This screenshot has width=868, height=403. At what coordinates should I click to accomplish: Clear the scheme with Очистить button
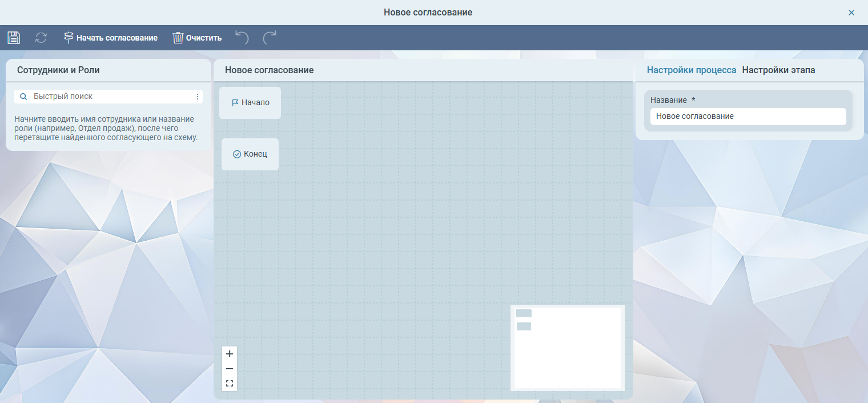coord(197,38)
